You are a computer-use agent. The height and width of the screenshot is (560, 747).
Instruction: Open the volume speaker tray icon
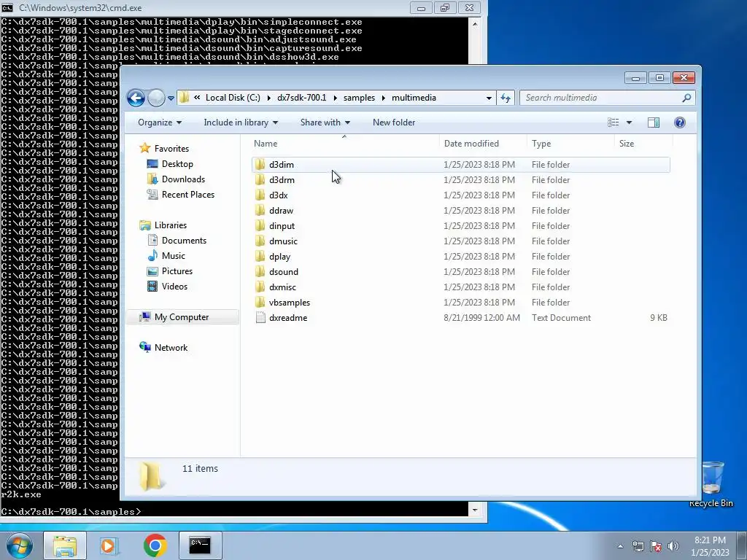673,546
